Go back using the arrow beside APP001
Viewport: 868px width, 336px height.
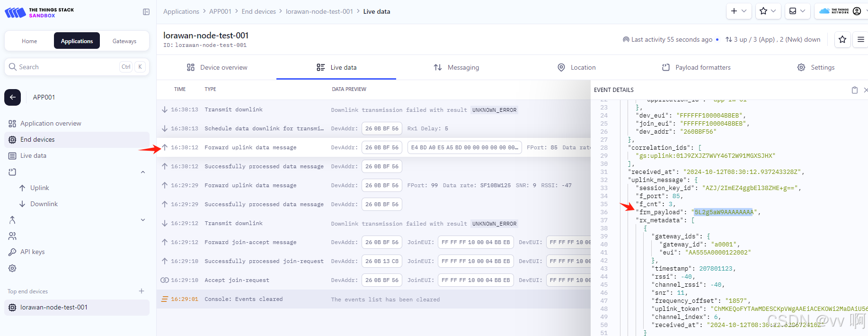click(13, 97)
